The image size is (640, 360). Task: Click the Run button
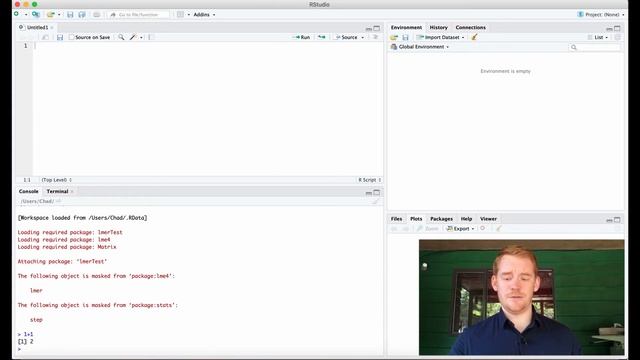click(301, 37)
